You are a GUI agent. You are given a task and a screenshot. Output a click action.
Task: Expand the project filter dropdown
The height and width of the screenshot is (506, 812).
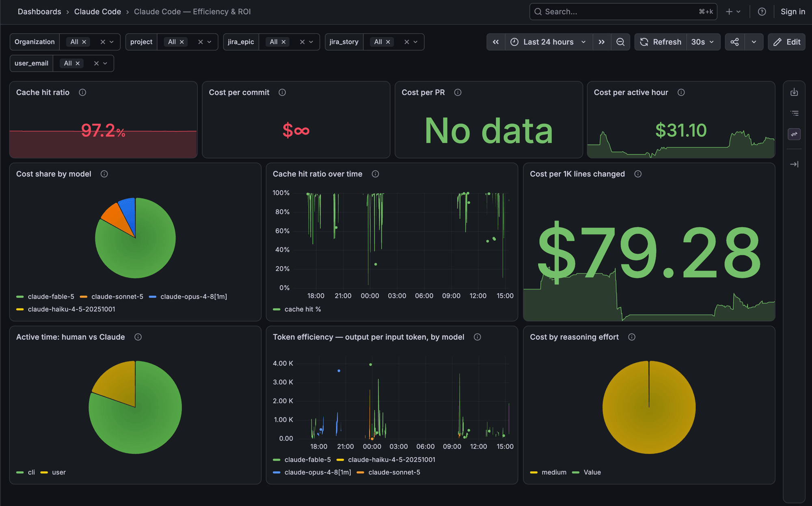tap(209, 42)
